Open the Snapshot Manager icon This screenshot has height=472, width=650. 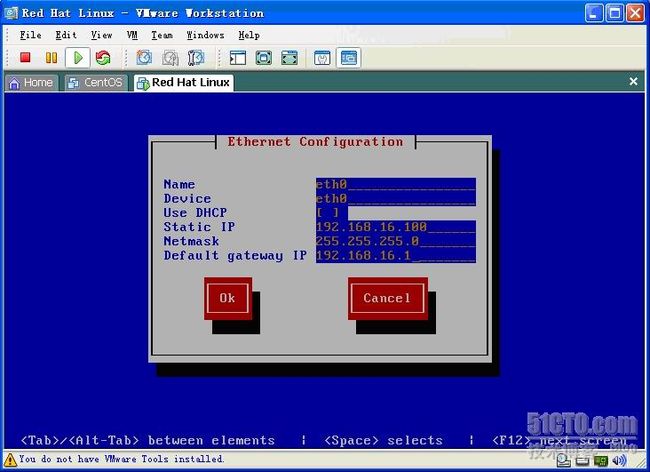click(196, 58)
